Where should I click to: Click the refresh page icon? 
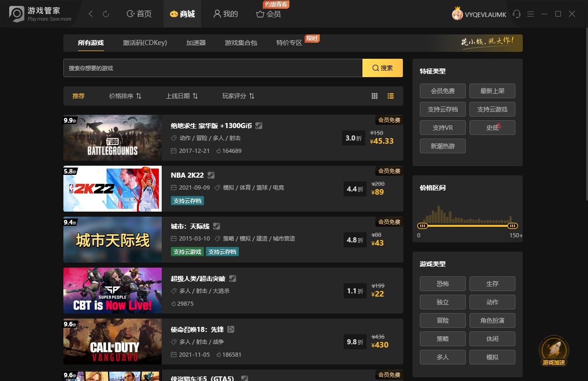106,14
